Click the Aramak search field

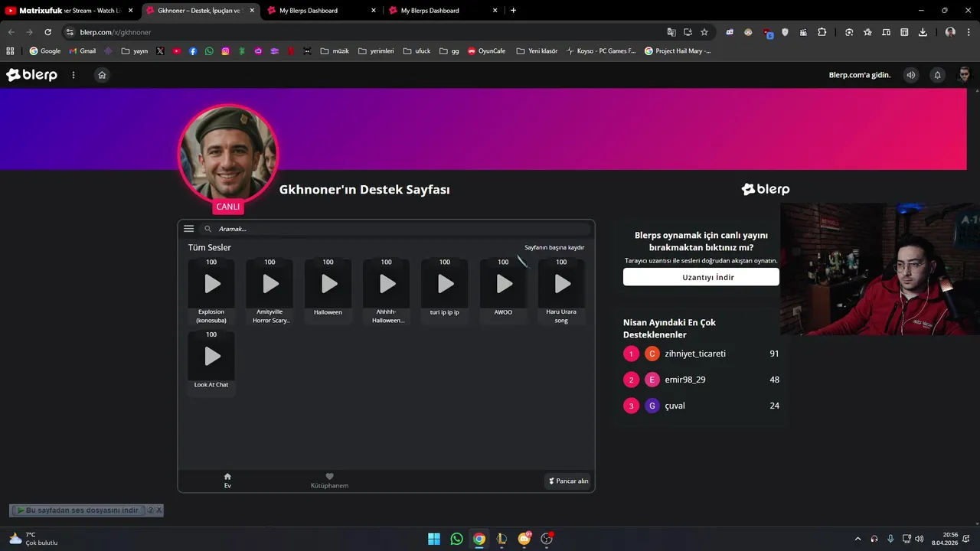tap(396, 229)
